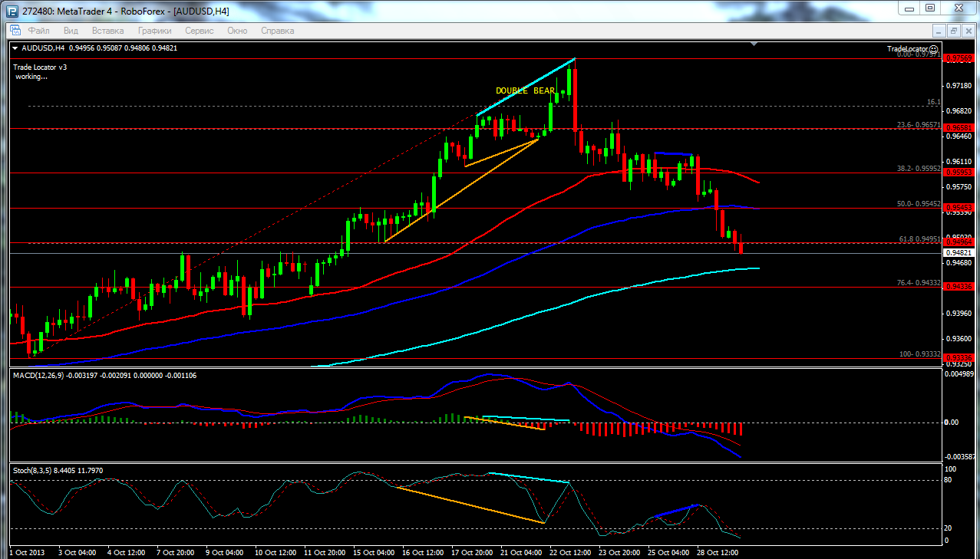Open the Сервис menu
The width and height of the screenshot is (980, 559).
pos(200,31)
